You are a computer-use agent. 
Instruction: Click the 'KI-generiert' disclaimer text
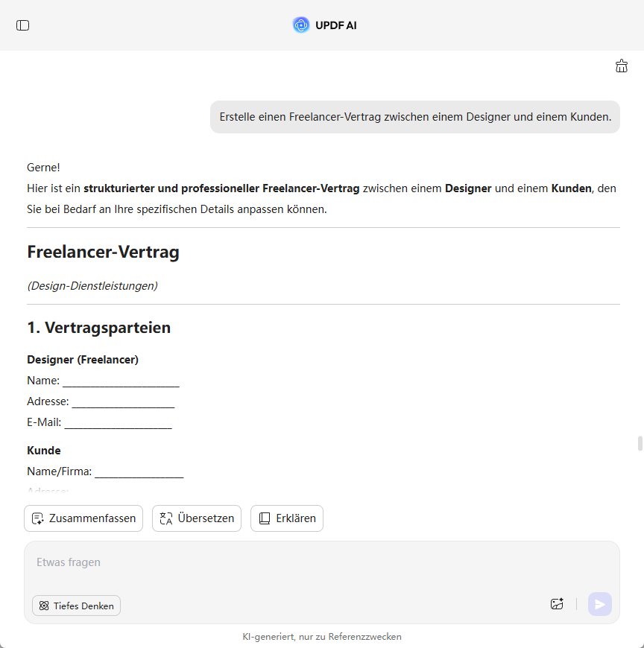tap(322, 637)
